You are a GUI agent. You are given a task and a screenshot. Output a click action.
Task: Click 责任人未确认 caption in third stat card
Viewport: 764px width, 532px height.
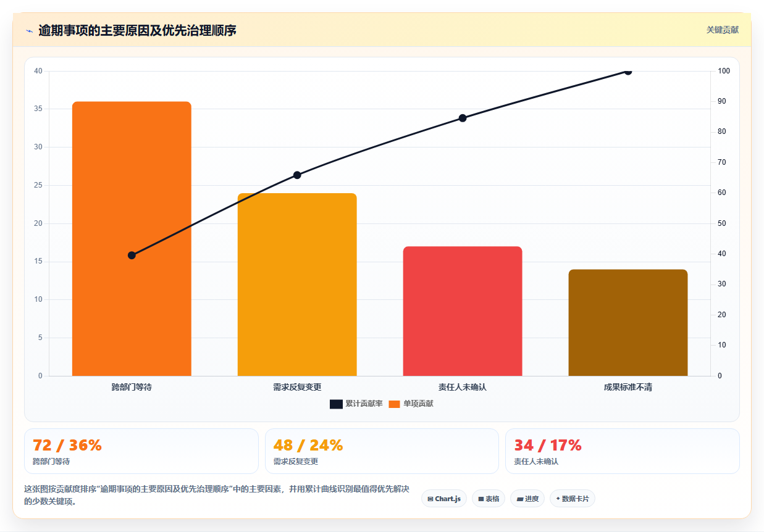click(x=536, y=462)
